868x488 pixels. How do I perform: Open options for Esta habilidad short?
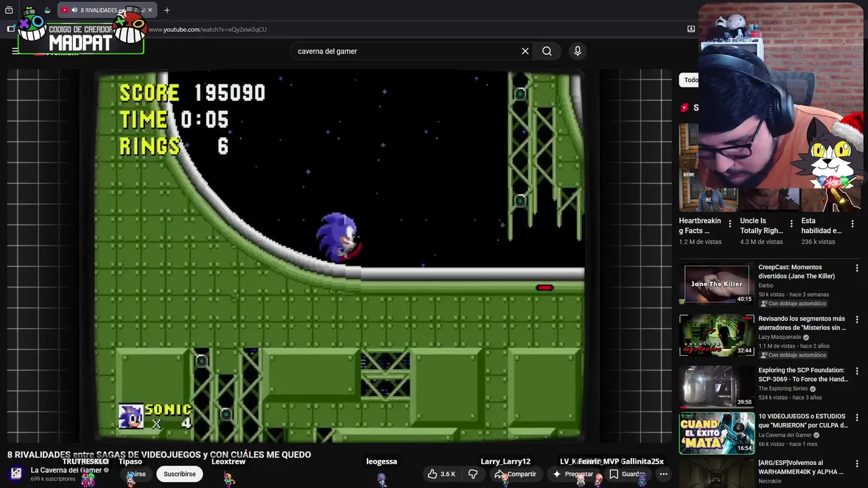[x=852, y=224]
